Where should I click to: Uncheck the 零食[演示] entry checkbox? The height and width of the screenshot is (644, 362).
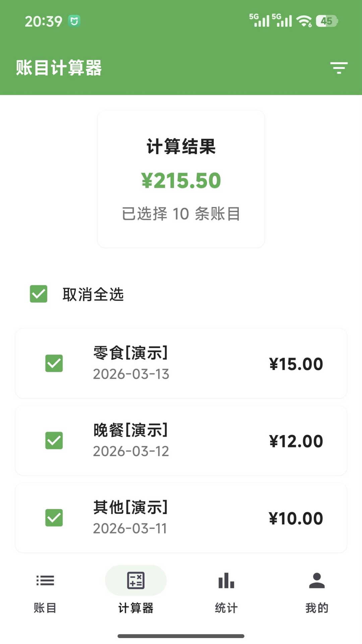[x=54, y=363]
